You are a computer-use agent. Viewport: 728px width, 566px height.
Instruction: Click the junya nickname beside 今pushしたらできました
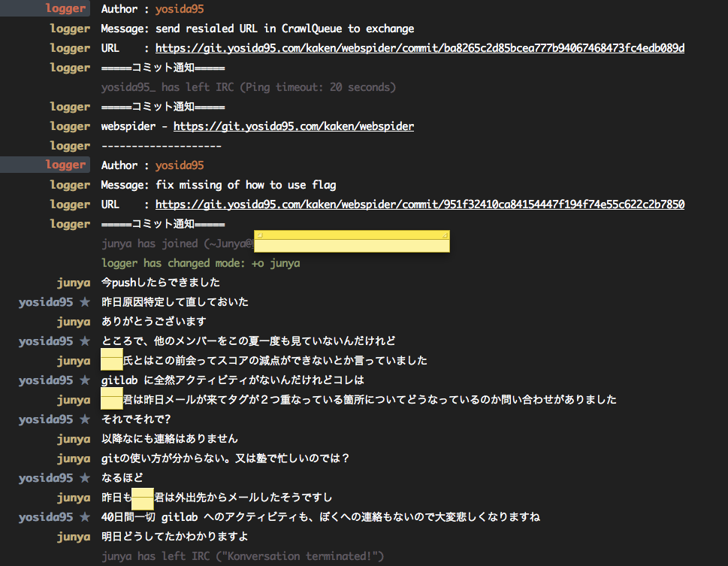[73, 283]
